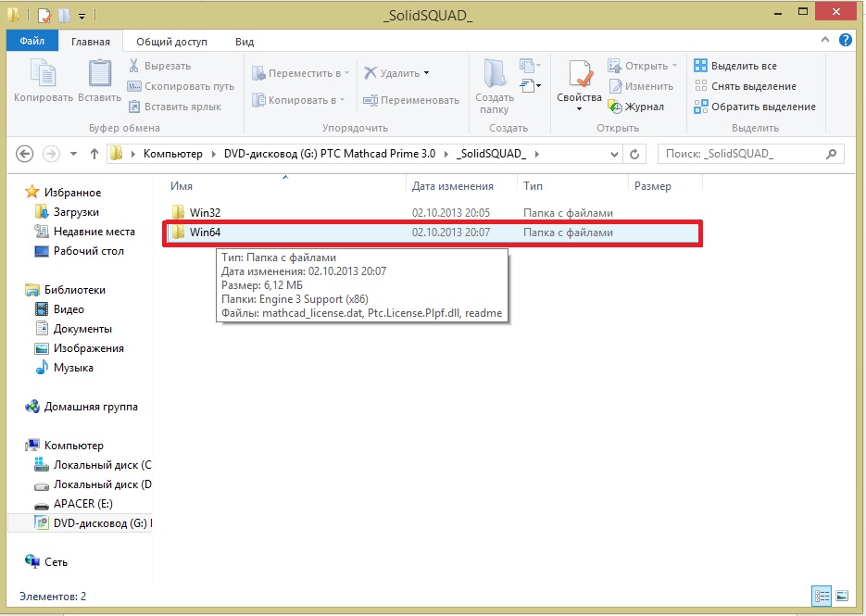Screen dimensions: 866x616
Task: Click Свойства properties icon
Action: tap(580, 73)
